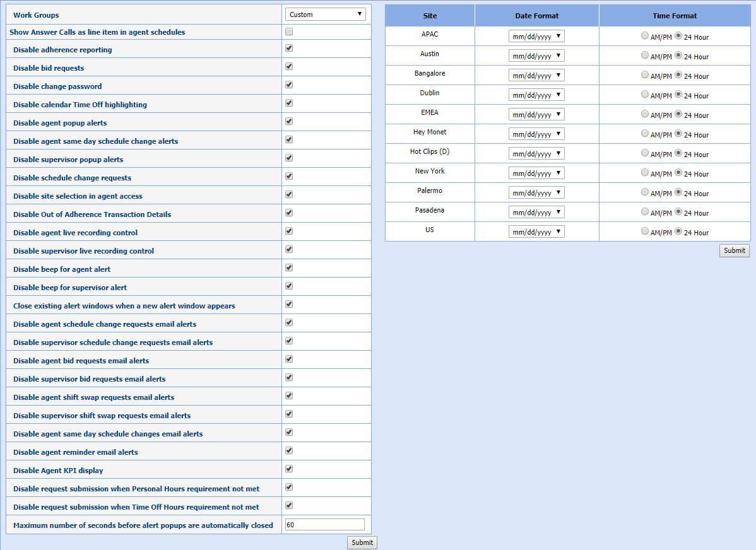Open the date format dropdown for Pasadena
Viewport: 756px width, 550px height.
[536, 213]
